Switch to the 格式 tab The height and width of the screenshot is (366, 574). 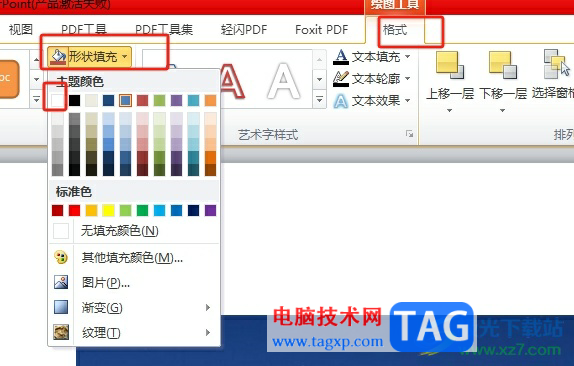(395, 29)
